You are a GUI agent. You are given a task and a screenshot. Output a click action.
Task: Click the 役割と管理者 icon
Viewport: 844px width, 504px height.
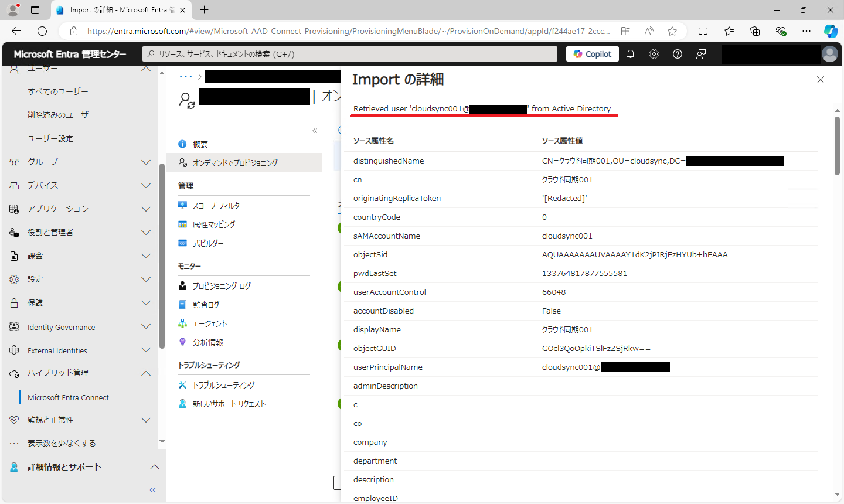click(x=14, y=232)
